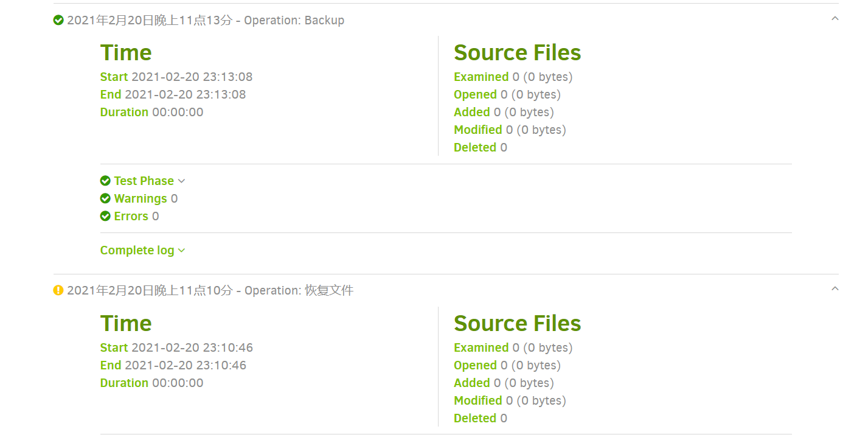Image resolution: width=868 pixels, height=443 pixels.
Task: Click the Test Phase label
Action: (144, 181)
